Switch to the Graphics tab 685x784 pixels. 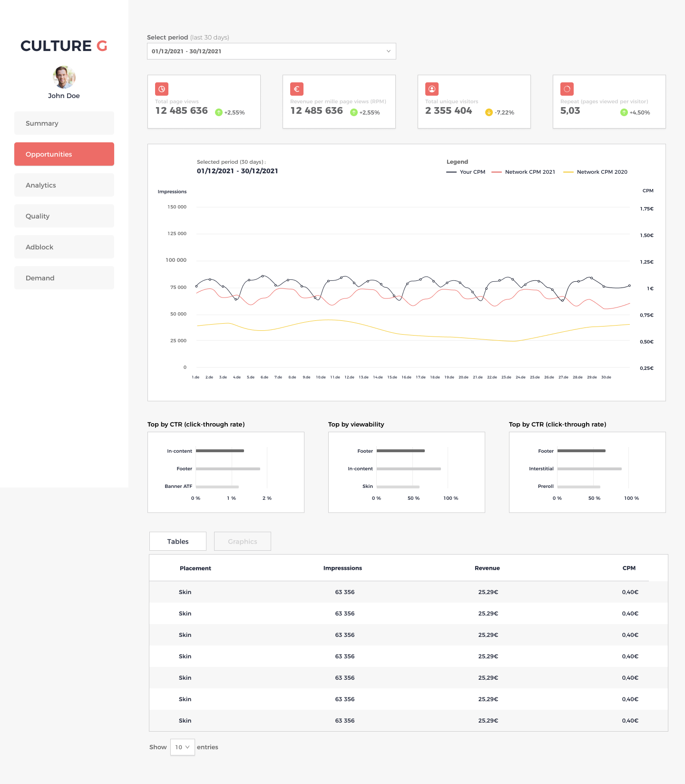243,541
